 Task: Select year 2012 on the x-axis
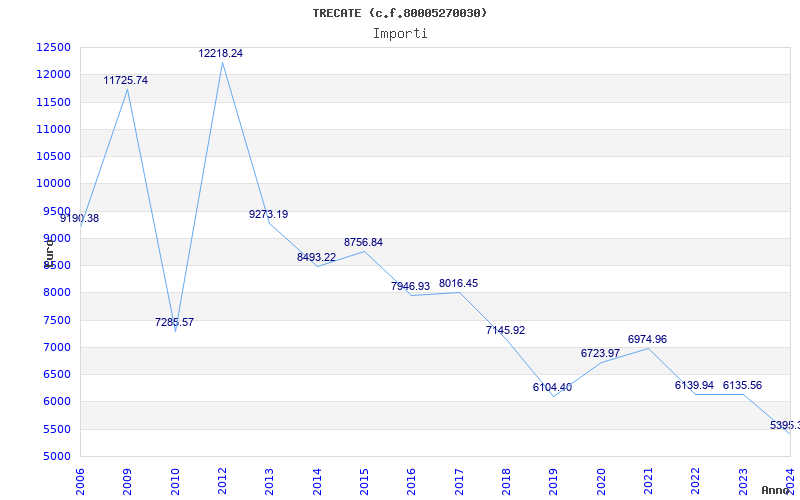[x=222, y=482]
